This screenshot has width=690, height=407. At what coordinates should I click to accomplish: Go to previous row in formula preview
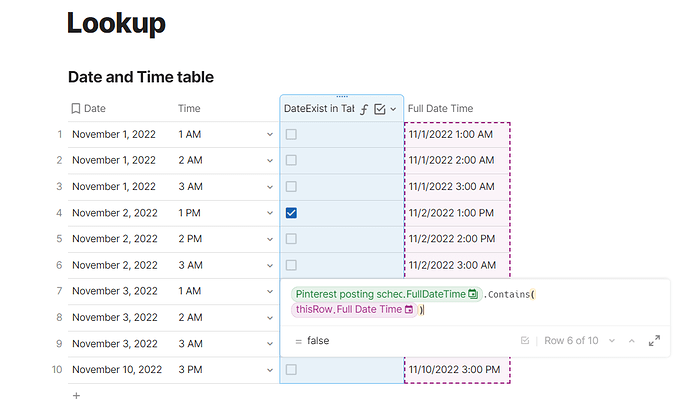(630, 341)
